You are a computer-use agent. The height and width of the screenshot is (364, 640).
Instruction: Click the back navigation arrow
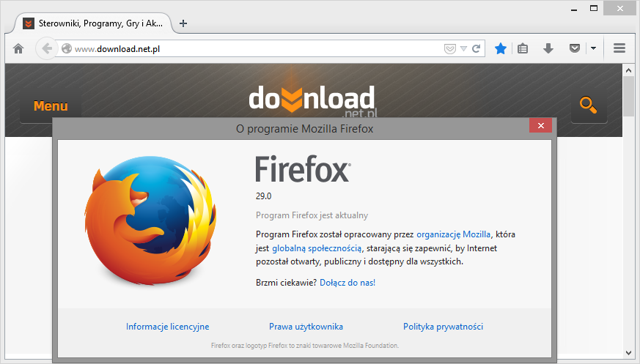[x=46, y=48]
